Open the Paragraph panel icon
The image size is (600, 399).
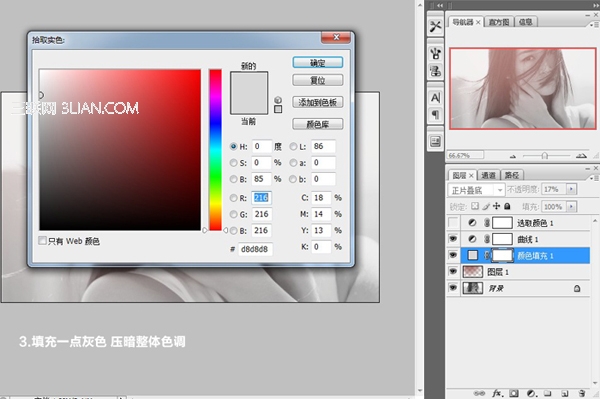coord(435,114)
